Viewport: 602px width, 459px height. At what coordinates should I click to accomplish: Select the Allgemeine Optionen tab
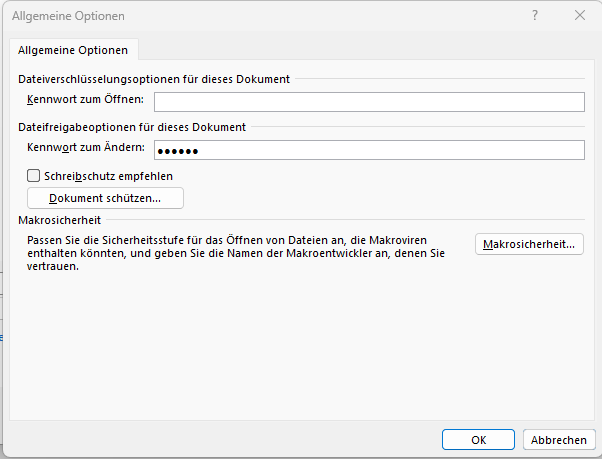coord(74,49)
